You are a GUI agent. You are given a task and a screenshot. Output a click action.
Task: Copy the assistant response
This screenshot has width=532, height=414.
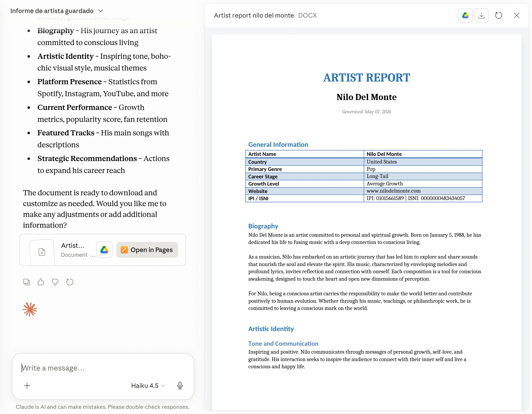coord(27,282)
